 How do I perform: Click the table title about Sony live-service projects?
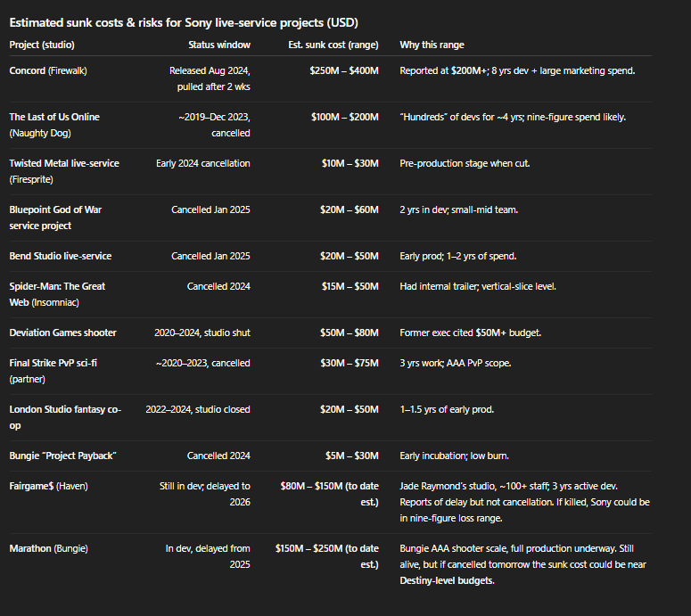pyautogui.click(x=184, y=22)
